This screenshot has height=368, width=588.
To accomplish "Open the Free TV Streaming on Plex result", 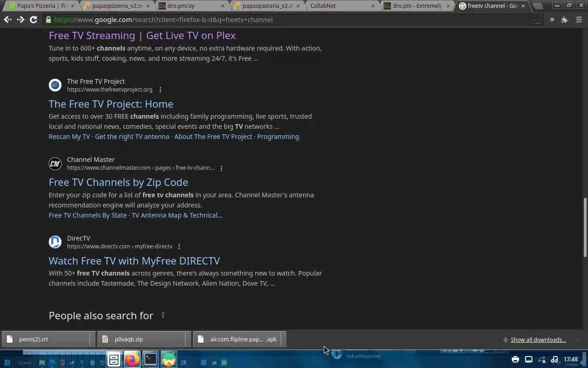I will tap(142, 35).
